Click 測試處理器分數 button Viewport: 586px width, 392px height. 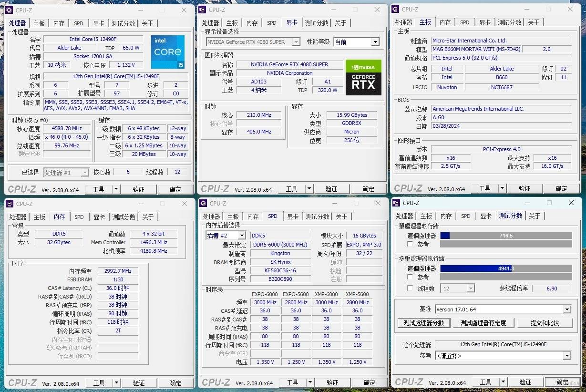(x=424, y=323)
